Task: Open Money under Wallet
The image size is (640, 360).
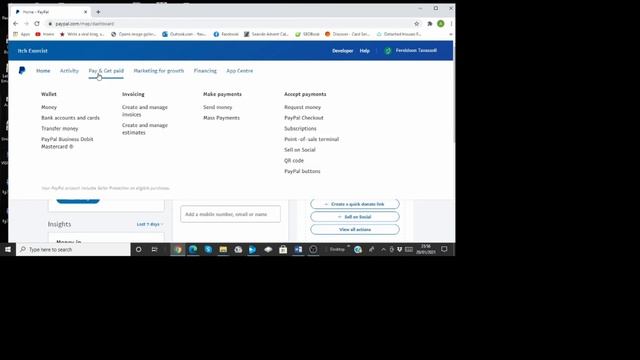Action: point(49,107)
